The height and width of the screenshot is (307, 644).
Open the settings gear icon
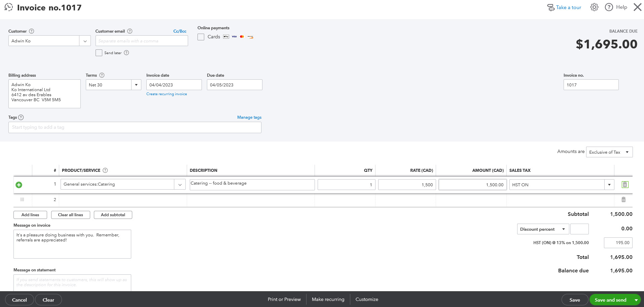pyautogui.click(x=594, y=7)
